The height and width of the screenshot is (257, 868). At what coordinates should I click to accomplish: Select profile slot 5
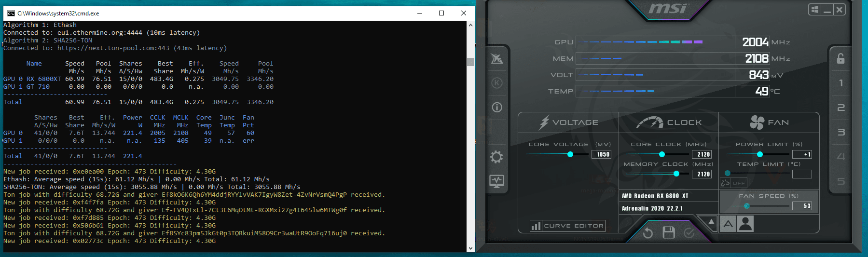(841, 181)
